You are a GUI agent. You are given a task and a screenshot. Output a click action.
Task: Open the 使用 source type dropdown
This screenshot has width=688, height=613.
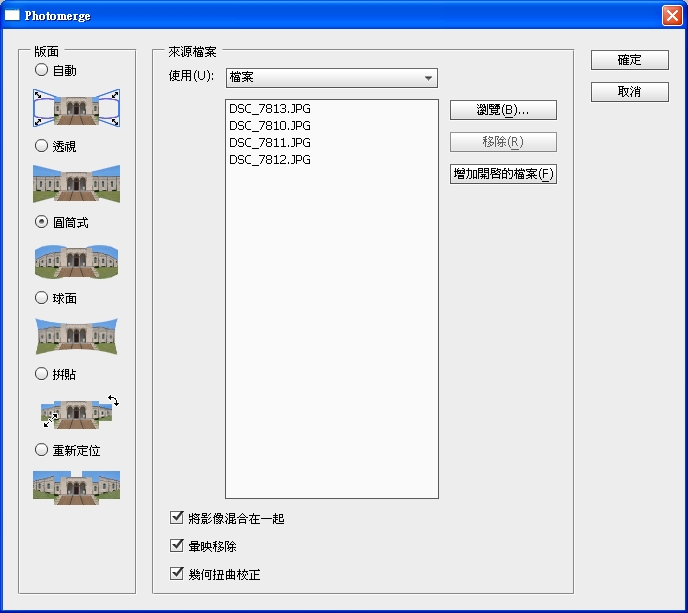[332, 78]
